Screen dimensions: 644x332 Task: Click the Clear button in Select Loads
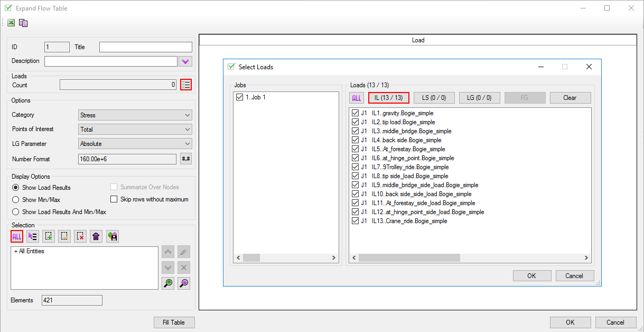tap(570, 98)
